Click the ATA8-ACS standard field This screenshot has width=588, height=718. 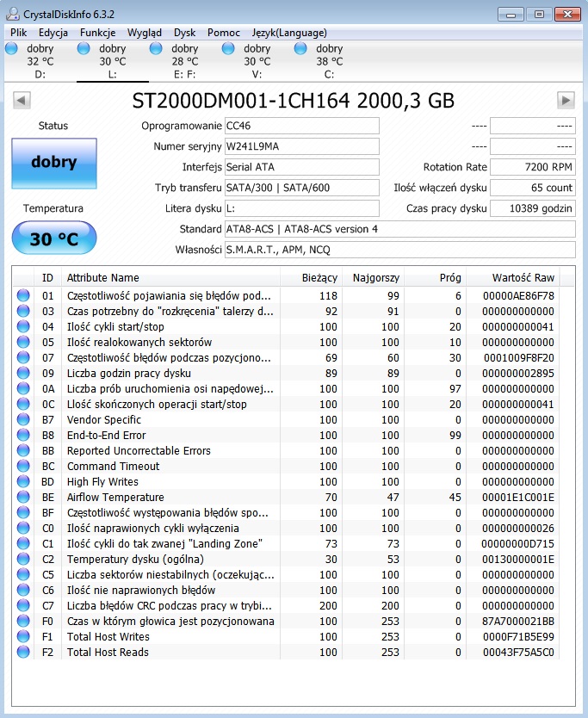coord(399,229)
